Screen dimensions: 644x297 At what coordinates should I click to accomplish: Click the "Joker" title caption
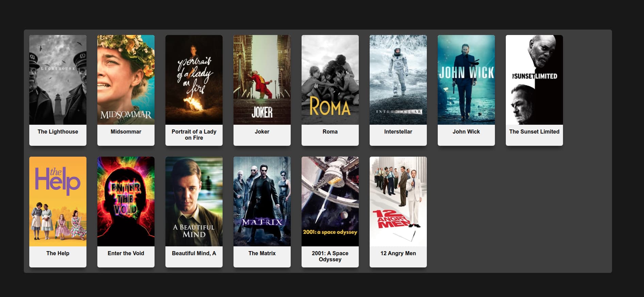(x=262, y=132)
